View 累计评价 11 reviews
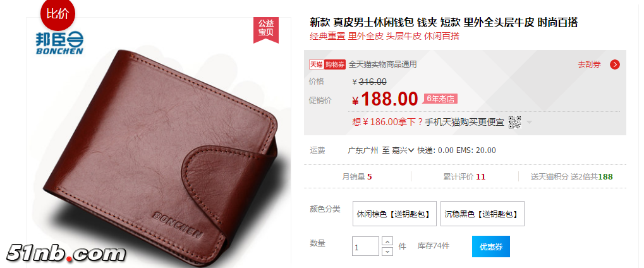This screenshot has height=268, width=644. pyautogui.click(x=464, y=177)
